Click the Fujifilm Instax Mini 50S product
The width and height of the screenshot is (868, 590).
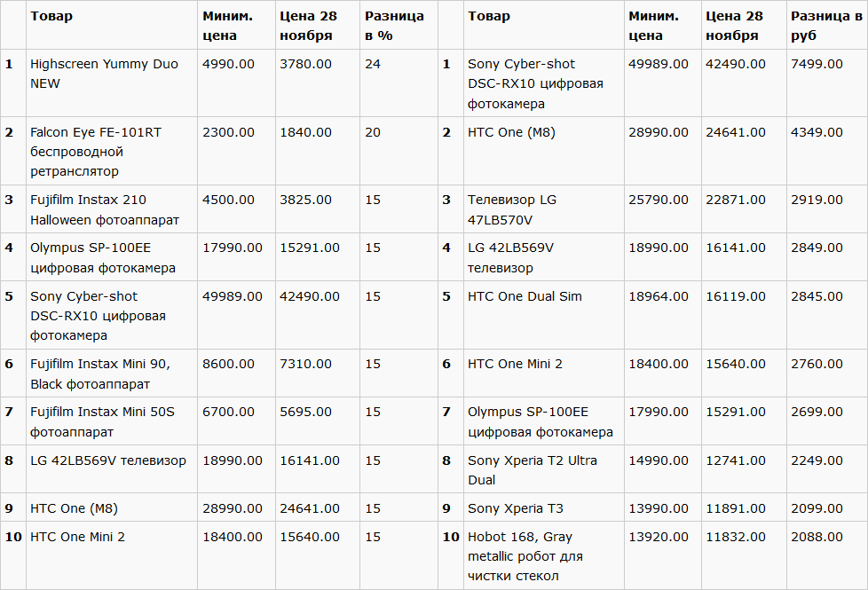point(102,421)
